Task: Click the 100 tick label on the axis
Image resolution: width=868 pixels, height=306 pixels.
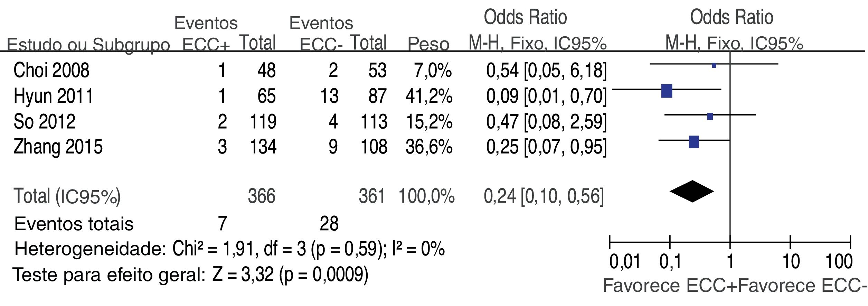Action: (839, 262)
